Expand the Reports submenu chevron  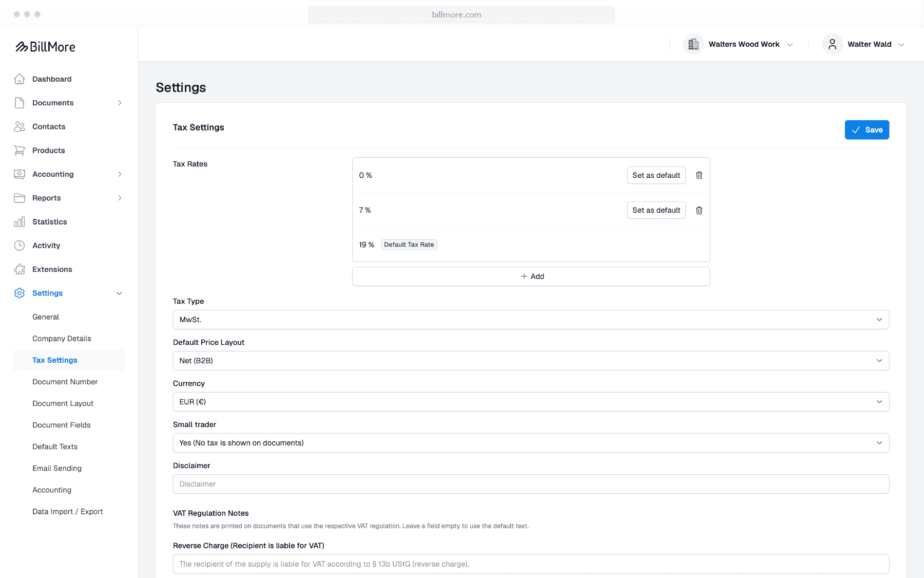click(x=120, y=198)
